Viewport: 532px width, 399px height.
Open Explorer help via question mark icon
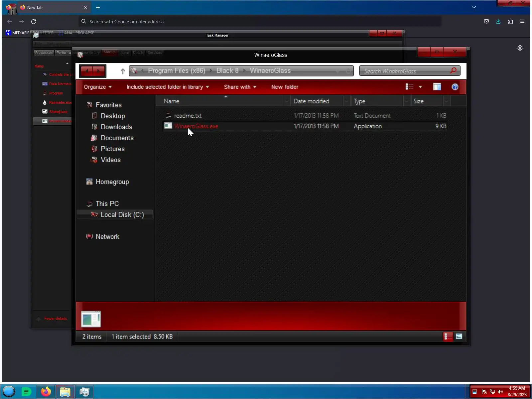coord(455,87)
